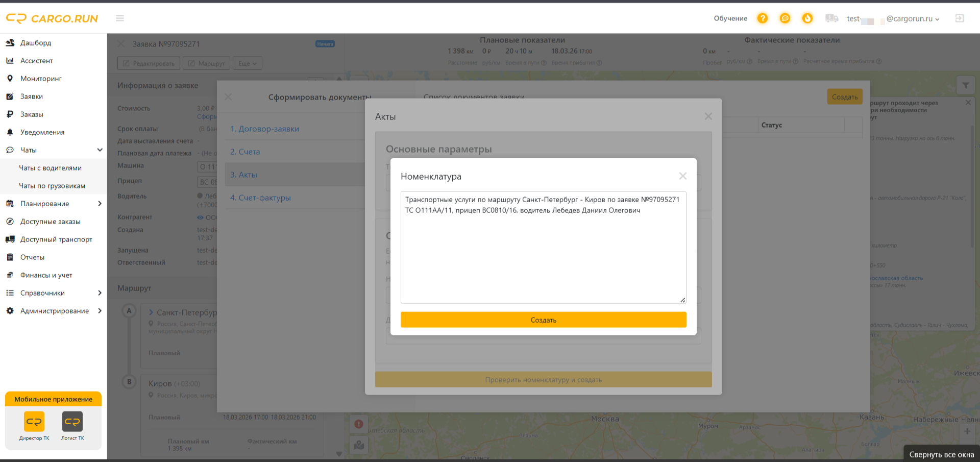Screen dimensions: 980x462
Task: Close the Сформировать документы panel
Action: [x=228, y=97]
